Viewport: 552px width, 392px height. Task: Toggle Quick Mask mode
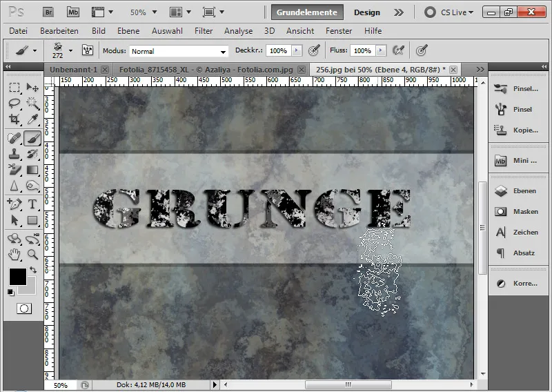click(x=24, y=308)
